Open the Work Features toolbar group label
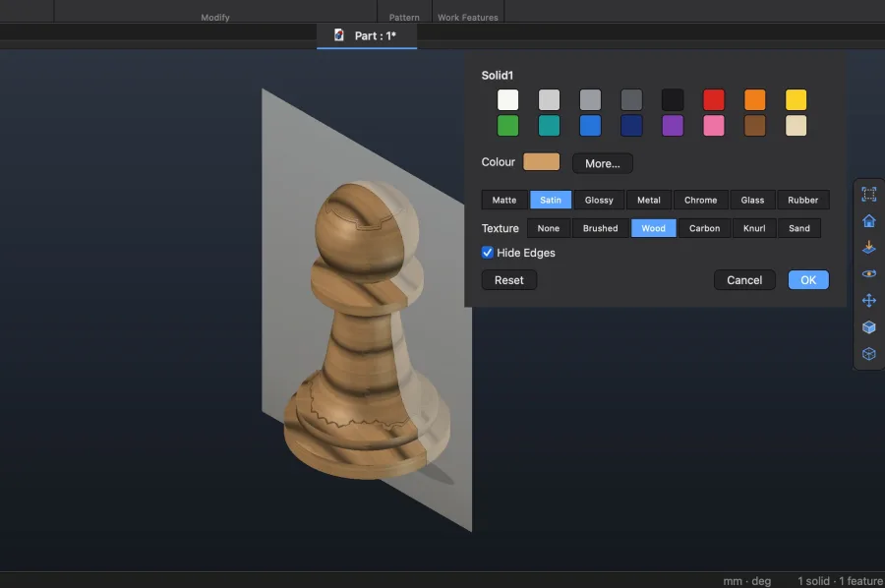Viewport: 885px width, 588px height. pos(468,18)
